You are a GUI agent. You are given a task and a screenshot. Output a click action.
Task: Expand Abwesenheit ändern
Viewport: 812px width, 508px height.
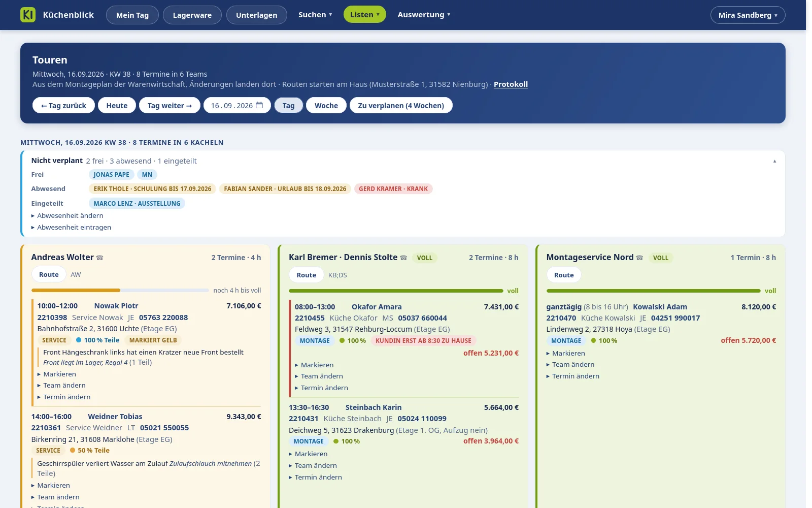pyautogui.click(x=67, y=215)
